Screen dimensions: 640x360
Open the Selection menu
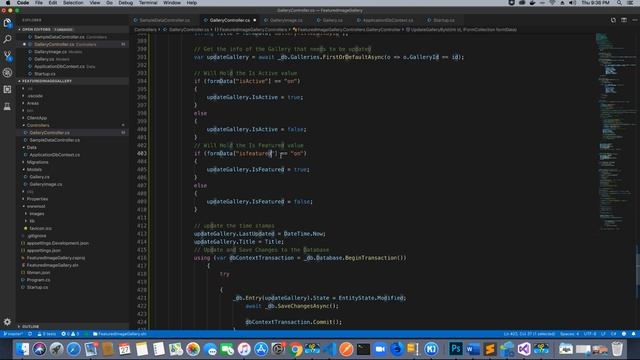(x=73, y=3)
